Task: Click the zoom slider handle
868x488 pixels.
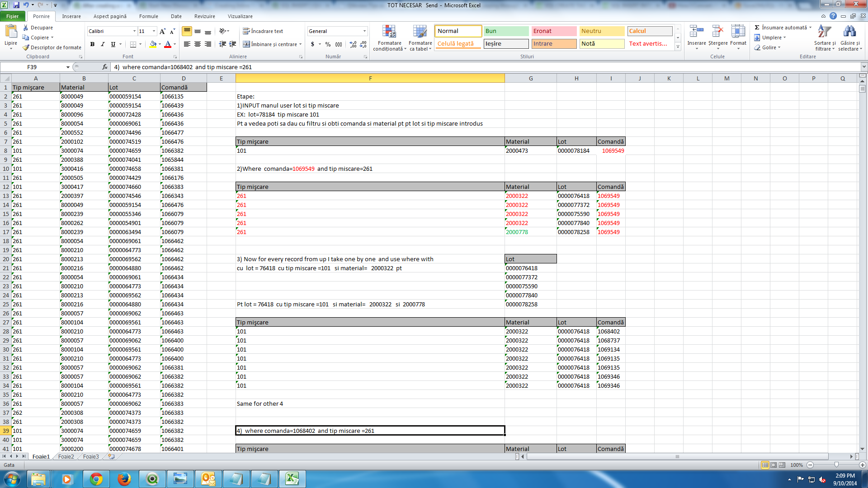Action: [x=836, y=465]
